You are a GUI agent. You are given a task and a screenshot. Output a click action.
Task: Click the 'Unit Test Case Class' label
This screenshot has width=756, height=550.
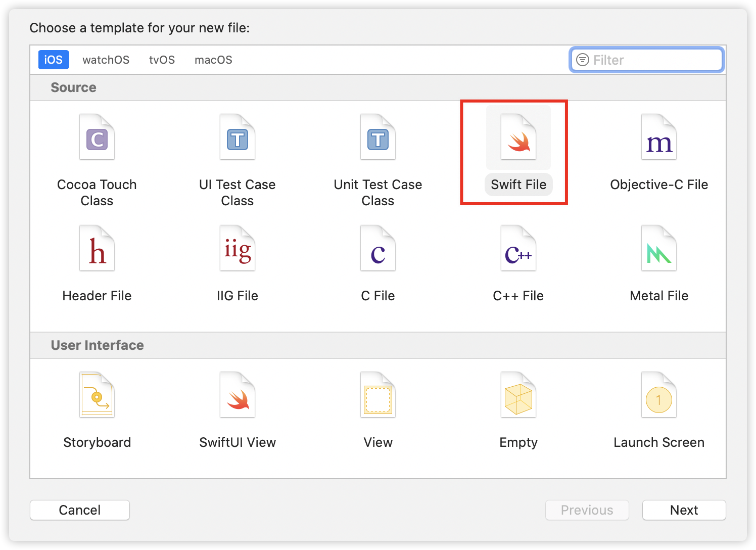click(x=378, y=193)
